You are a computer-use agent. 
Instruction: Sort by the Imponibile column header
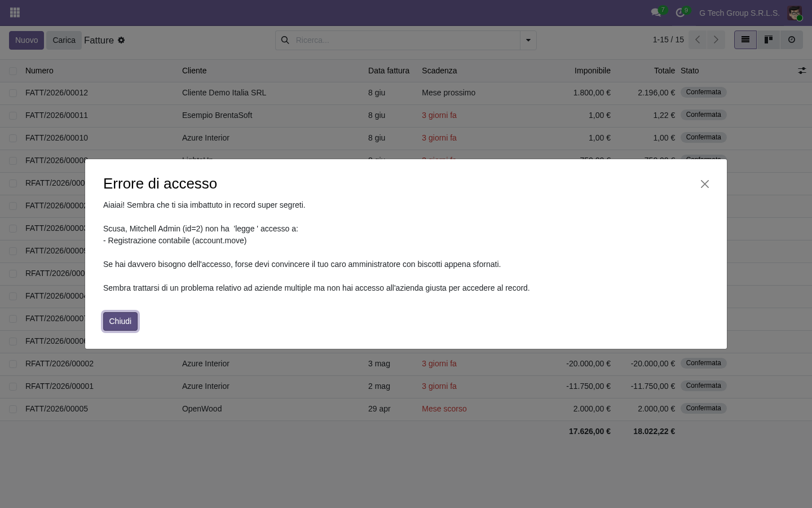click(593, 71)
